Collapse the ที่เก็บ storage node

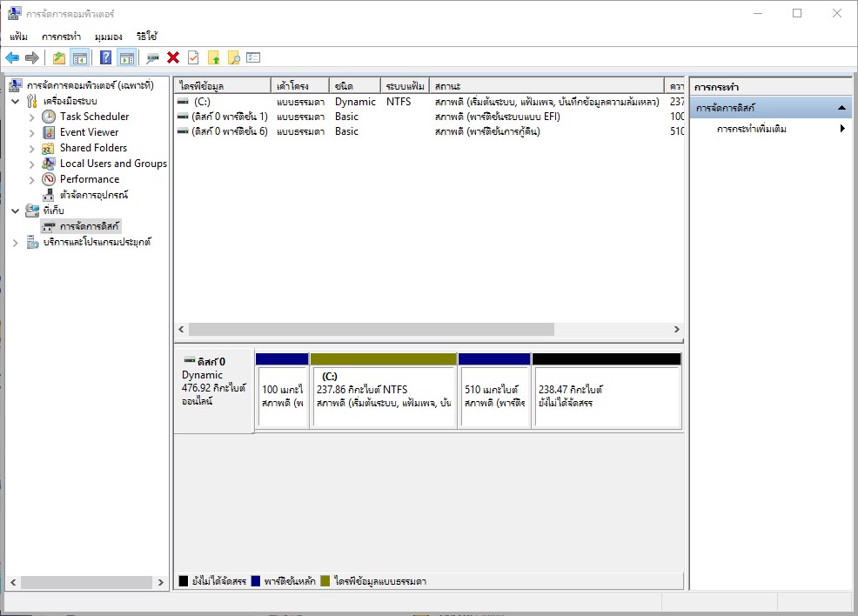[16, 211]
